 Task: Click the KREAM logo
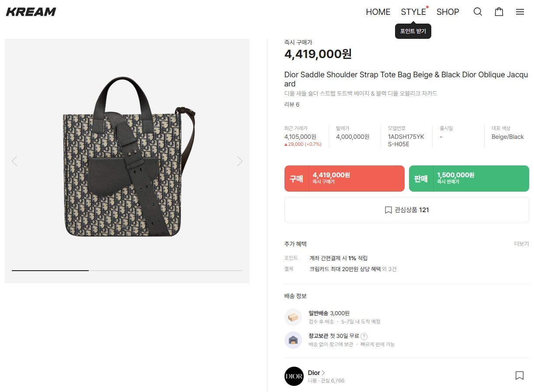(x=31, y=12)
